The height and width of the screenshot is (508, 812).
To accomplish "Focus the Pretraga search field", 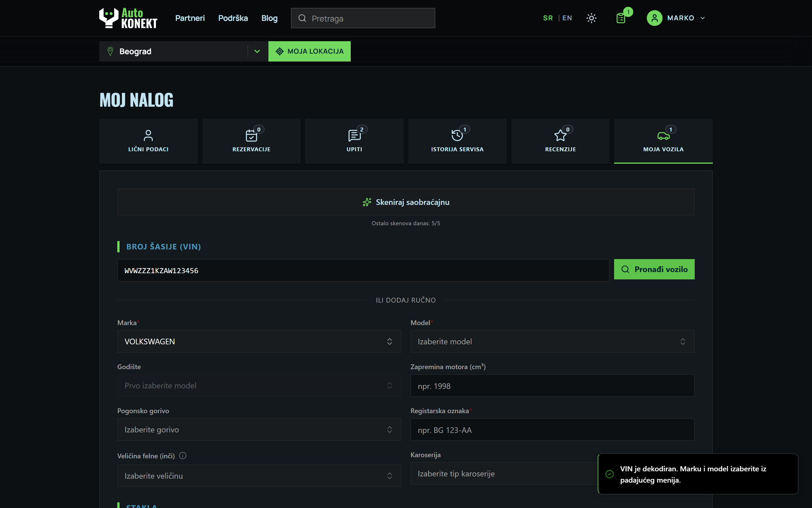I will (363, 18).
